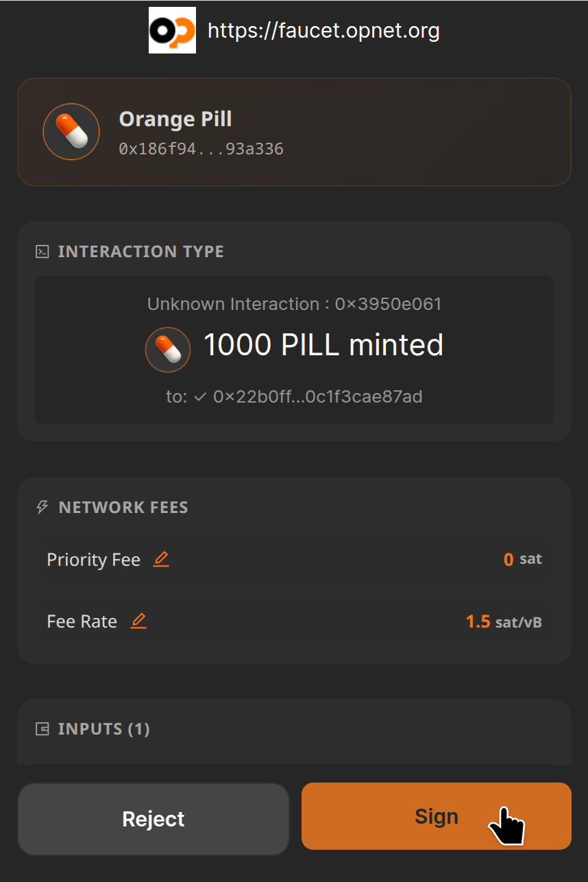588x882 pixels.
Task: Click the Fee Rate 1.5 sat/vB value
Action: pos(504,621)
